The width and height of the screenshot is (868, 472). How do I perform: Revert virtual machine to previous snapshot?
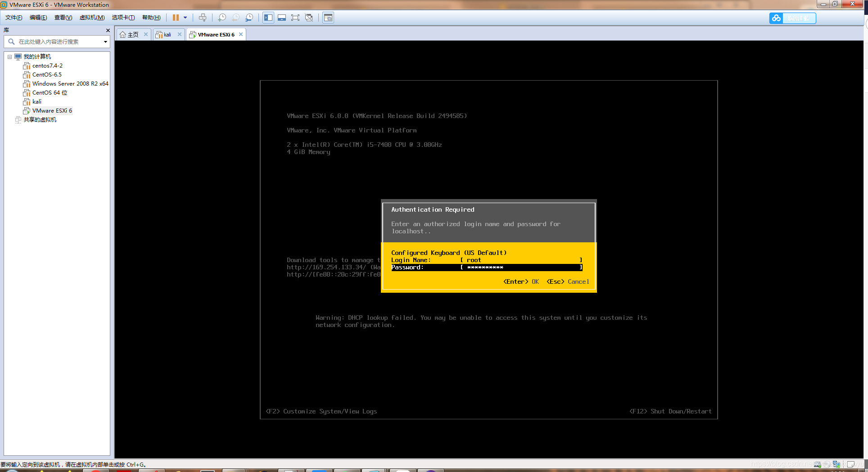[x=235, y=18]
